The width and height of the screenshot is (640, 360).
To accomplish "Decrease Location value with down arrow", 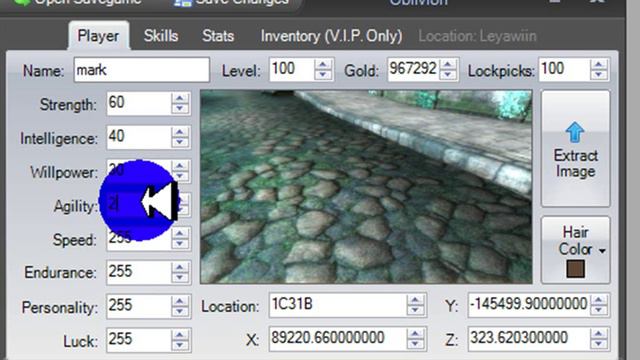I will pyautogui.click(x=415, y=310).
